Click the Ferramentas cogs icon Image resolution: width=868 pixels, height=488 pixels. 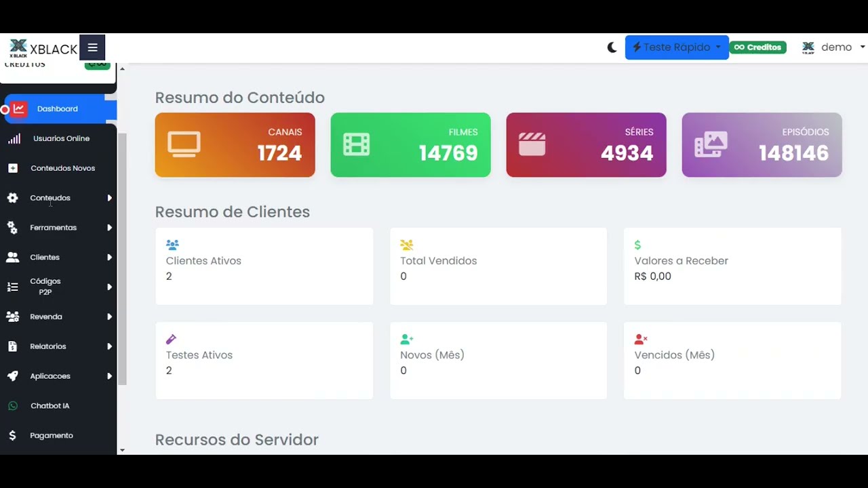click(x=12, y=228)
